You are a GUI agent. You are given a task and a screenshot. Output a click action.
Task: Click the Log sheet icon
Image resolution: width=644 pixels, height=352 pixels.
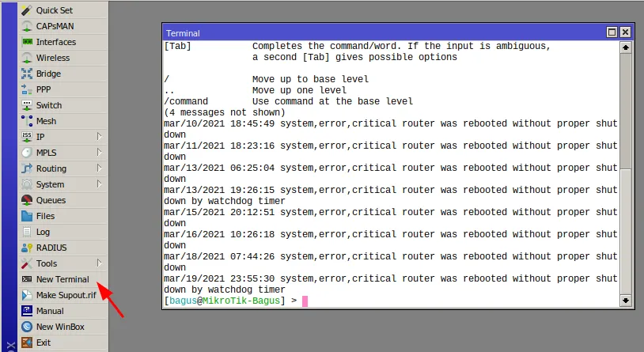point(27,232)
